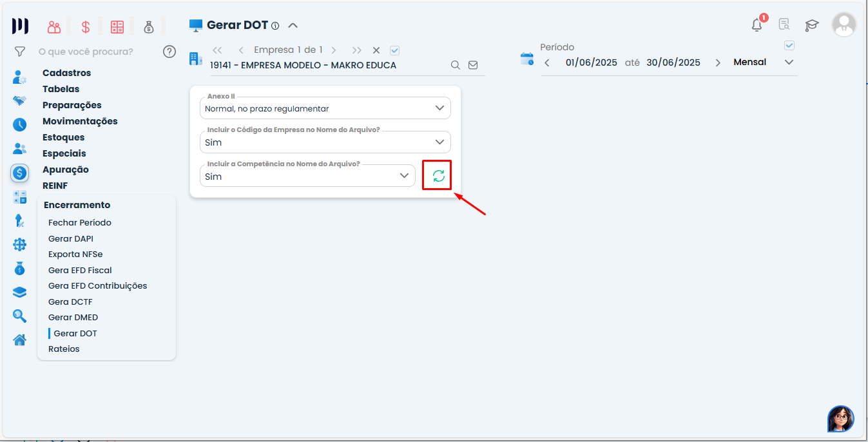Click the green refresh generate icon
This screenshot has height=442, width=868.
[439, 176]
